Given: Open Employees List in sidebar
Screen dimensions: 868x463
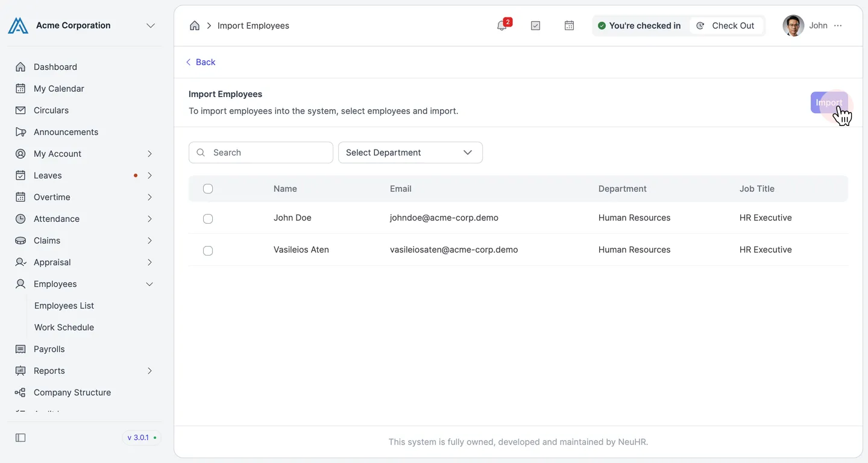Looking at the screenshot, I should pos(64,306).
